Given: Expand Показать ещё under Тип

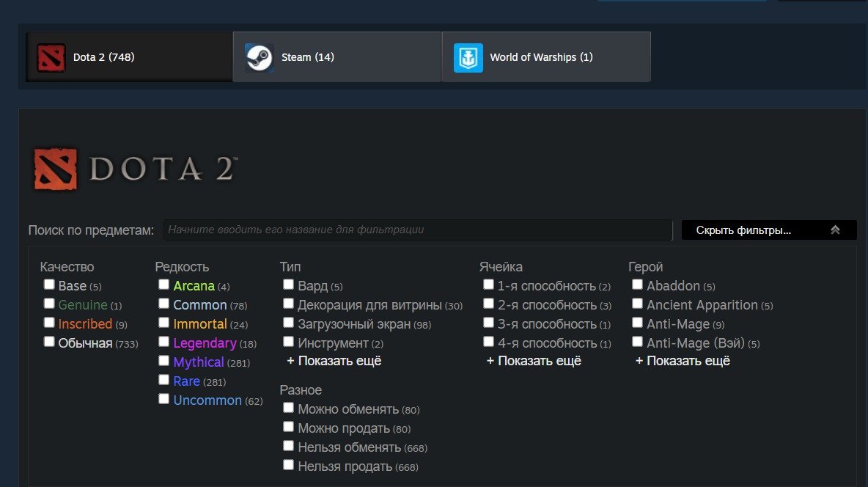Looking at the screenshot, I should [334, 361].
